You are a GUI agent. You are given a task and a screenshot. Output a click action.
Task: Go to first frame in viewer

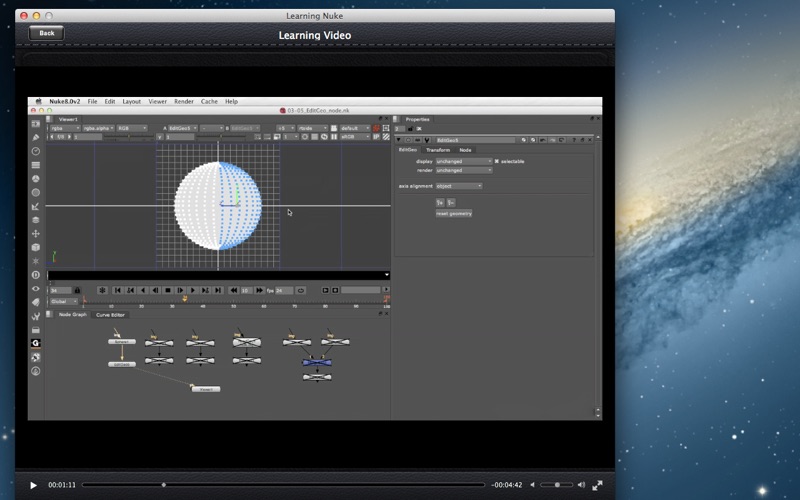118,290
